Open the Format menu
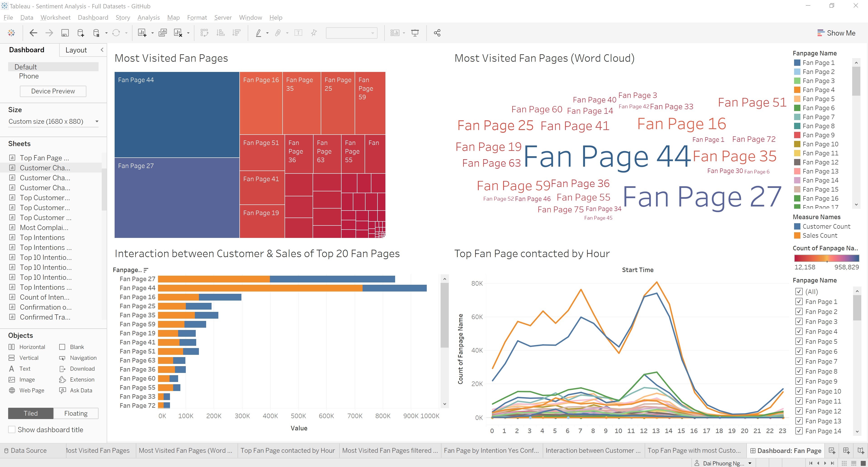868x467 pixels. click(197, 18)
